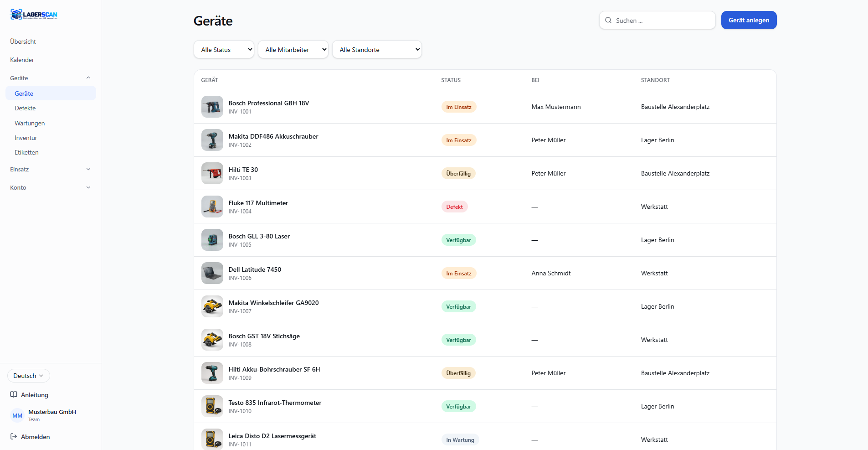Expand the Einsatz sidebar section
The image size is (868, 450).
tap(51, 169)
